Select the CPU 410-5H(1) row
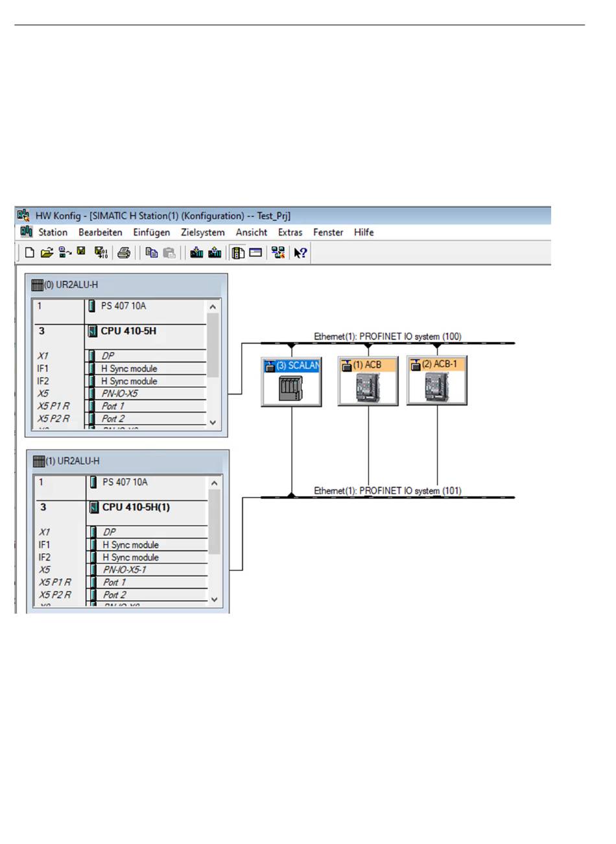Screen dimensions: 616x844 tap(121, 507)
